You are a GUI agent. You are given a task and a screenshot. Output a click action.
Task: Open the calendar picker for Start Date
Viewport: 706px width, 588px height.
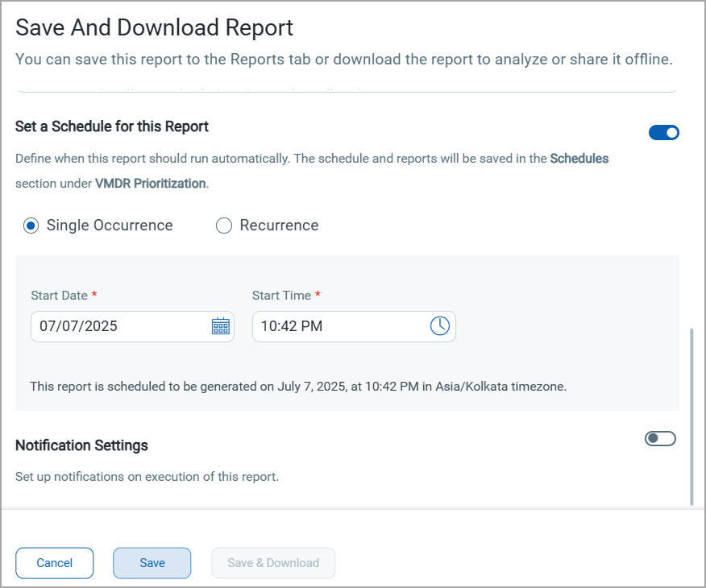220,326
